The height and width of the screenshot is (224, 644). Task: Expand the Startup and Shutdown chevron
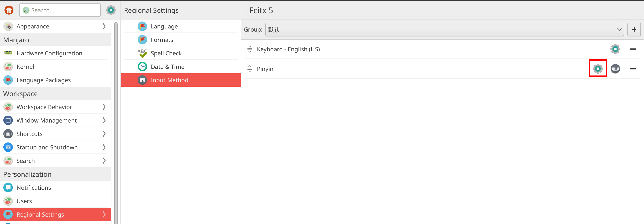click(104, 147)
